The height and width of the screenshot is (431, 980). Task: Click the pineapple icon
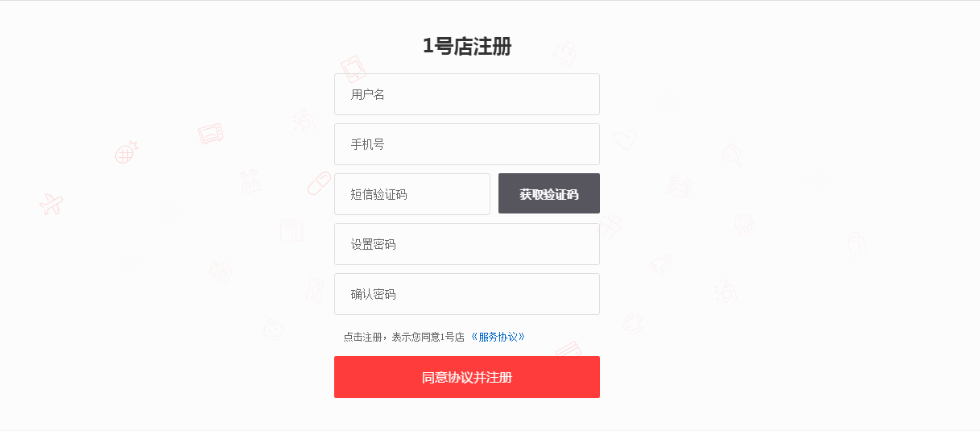(x=126, y=151)
